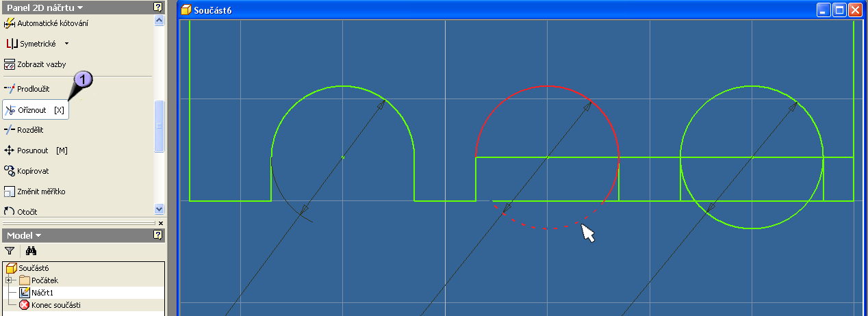
Task: Select Náčrt1 in the model tree
Action: pyautogui.click(x=41, y=293)
